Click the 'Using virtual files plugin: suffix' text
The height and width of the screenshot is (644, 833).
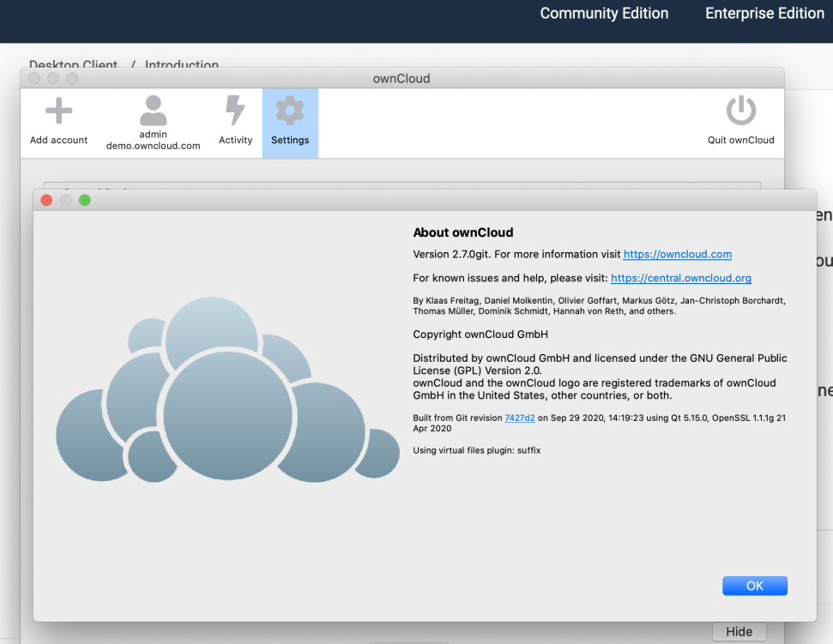point(476,450)
